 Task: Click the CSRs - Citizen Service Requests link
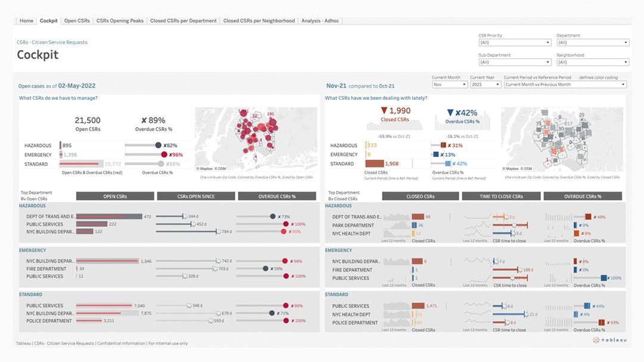point(52,42)
